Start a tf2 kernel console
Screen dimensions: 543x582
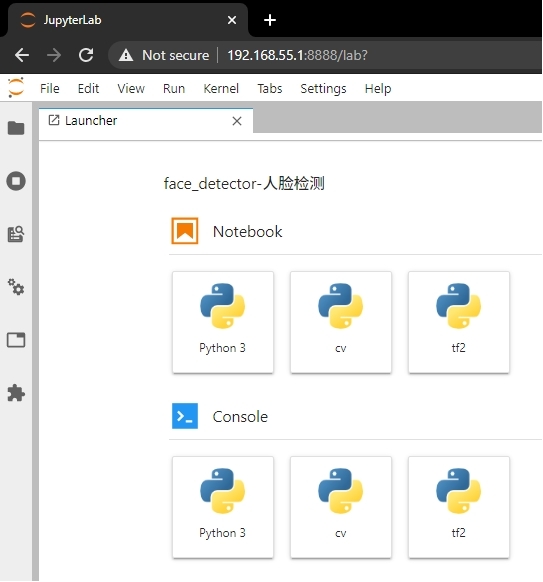459,507
